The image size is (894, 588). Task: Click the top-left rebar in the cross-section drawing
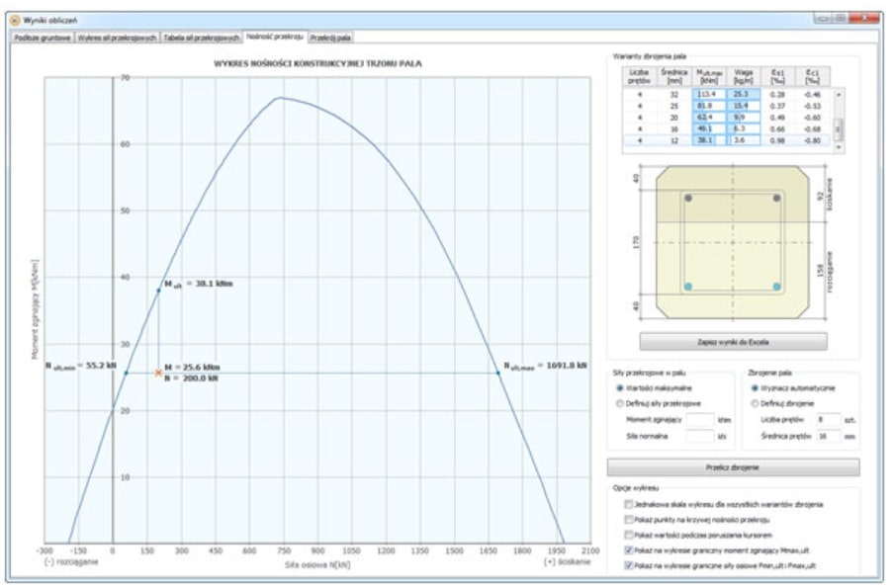[x=688, y=199]
